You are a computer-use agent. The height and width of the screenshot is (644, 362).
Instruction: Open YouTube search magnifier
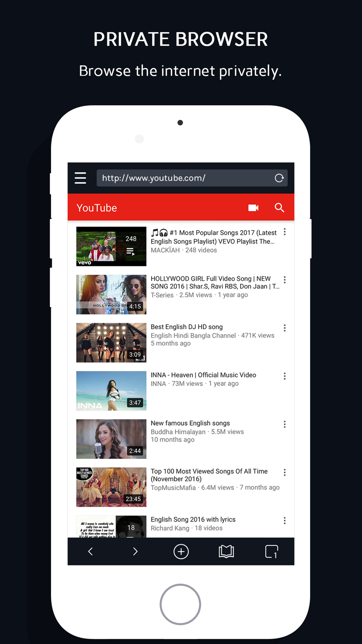coord(279,208)
